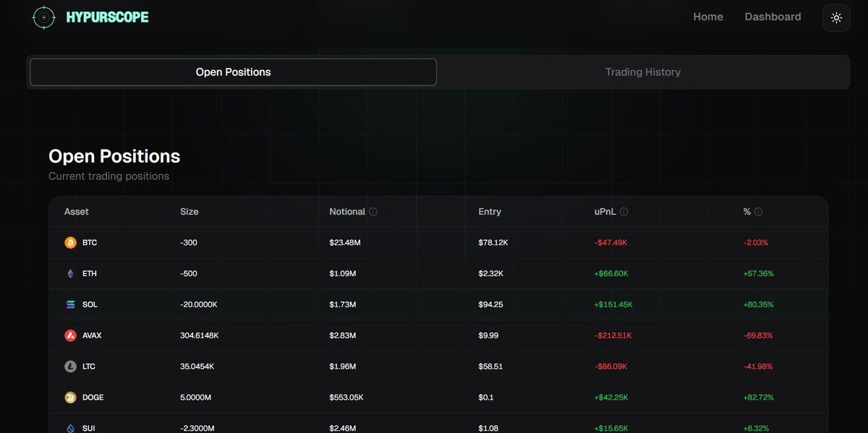Click the DOGE notional value $553.05K
The height and width of the screenshot is (433, 868).
coord(348,398)
